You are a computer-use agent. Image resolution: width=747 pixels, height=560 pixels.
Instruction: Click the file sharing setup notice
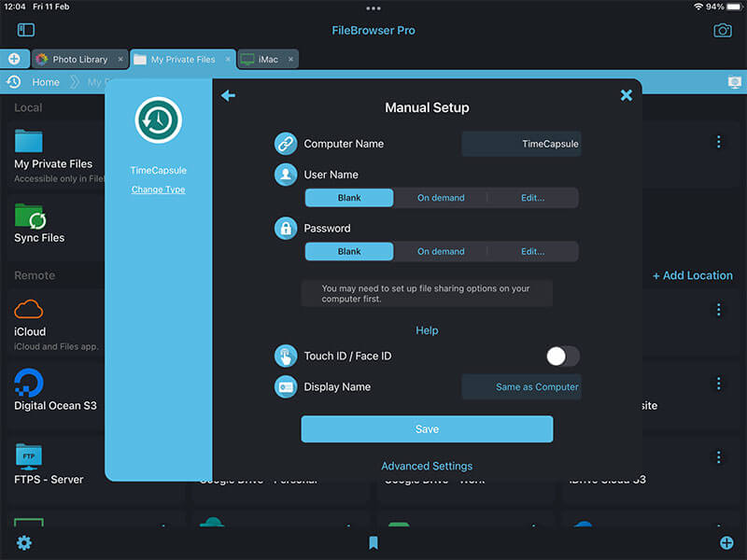pos(427,294)
